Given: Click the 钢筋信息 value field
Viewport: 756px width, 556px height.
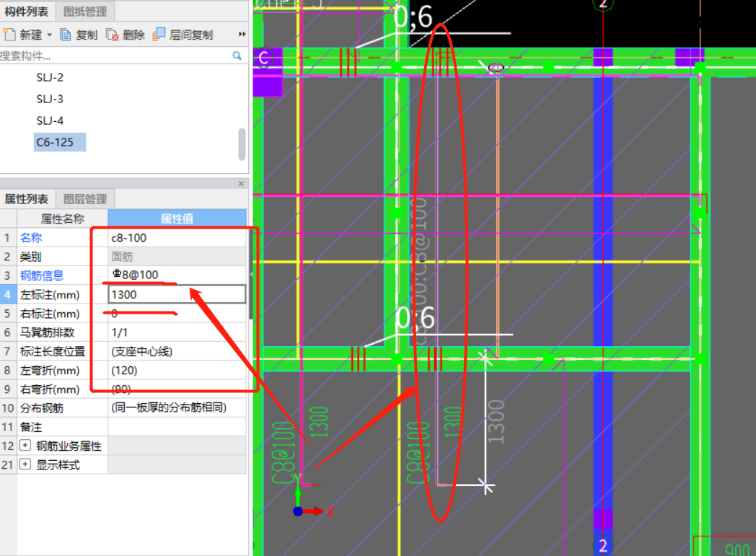Looking at the screenshot, I should [x=177, y=275].
